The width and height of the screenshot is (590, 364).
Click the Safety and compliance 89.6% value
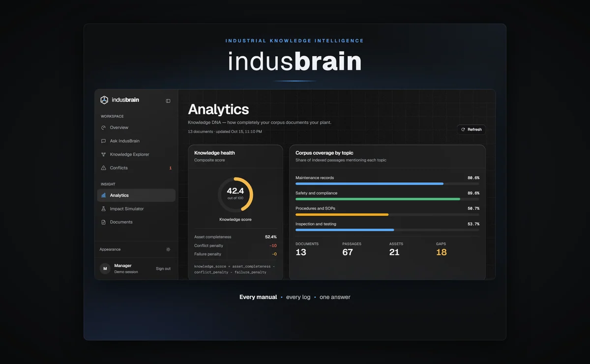[x=473, y=193]
